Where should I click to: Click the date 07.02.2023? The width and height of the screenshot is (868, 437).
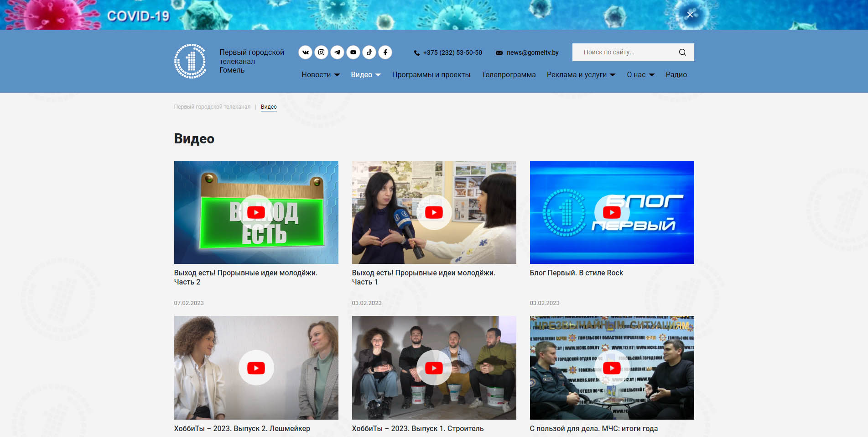pos(189,303)
